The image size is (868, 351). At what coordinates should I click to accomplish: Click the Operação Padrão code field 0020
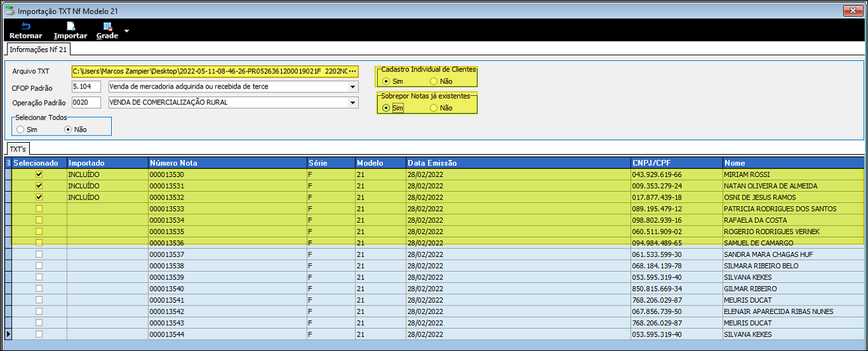[86, 102]
